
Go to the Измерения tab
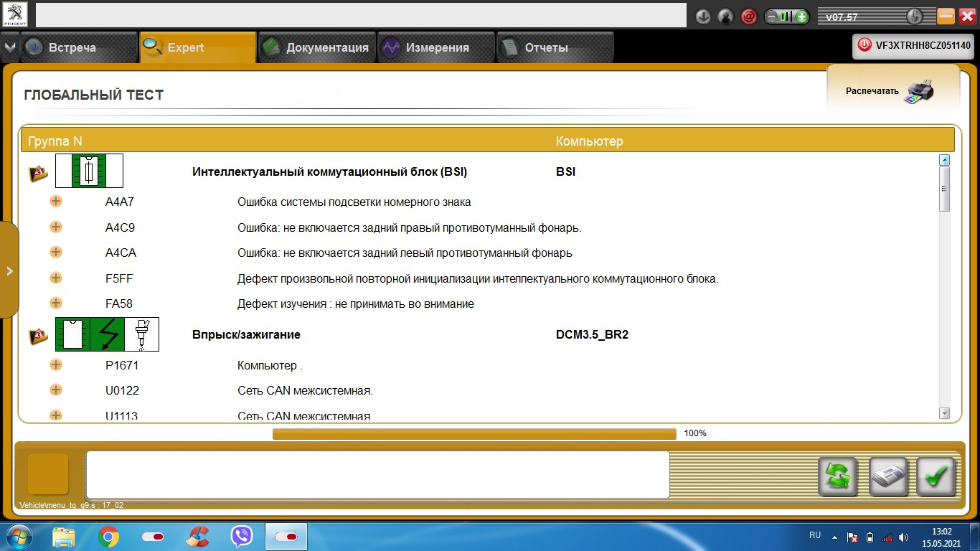coord(436,47)
